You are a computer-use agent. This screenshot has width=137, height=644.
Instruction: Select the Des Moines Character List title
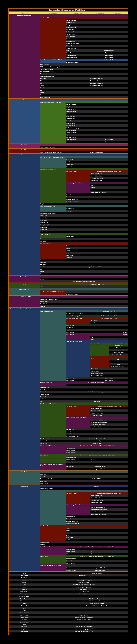point(68,10)
